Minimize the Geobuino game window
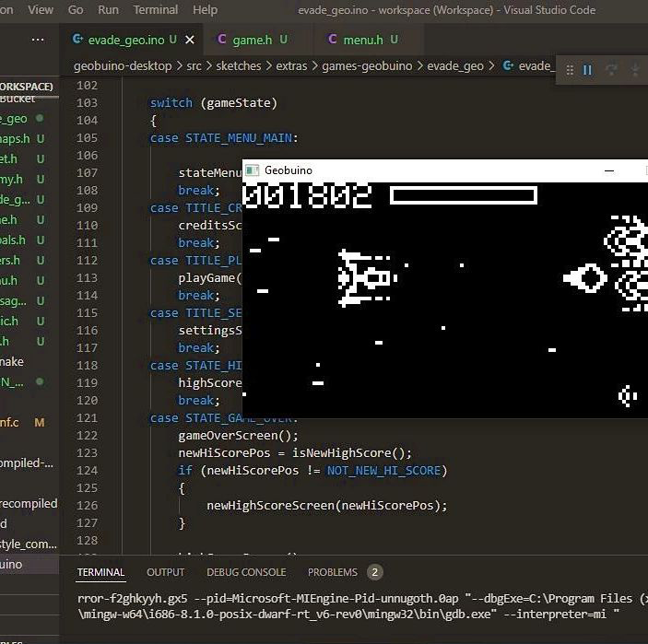This screenshot has height=644, width=648. point(609,170)
